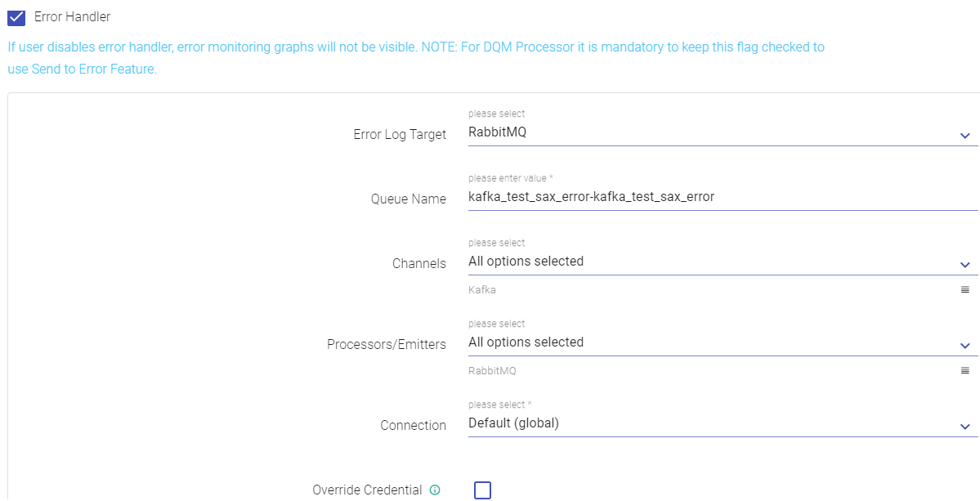This screenshot has width=980, height=501.
Task: Click the Override Credential label
Action: point(367,490)
